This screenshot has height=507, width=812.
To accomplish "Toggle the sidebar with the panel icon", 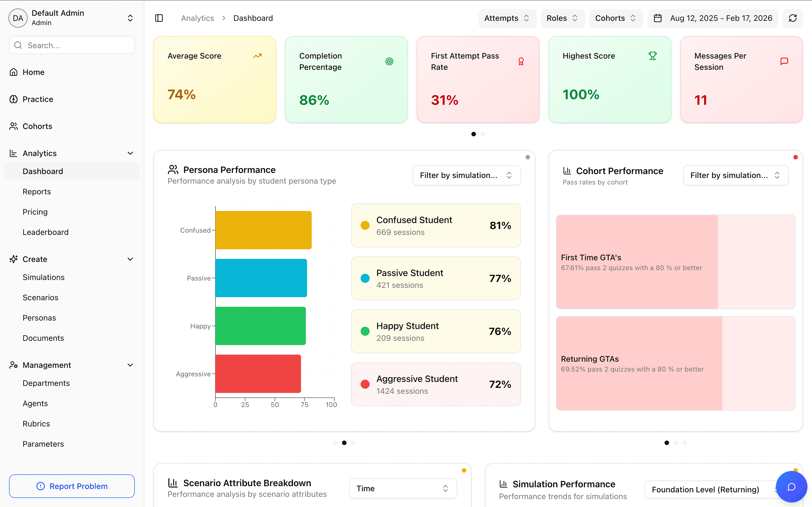I will click(159, 18).
